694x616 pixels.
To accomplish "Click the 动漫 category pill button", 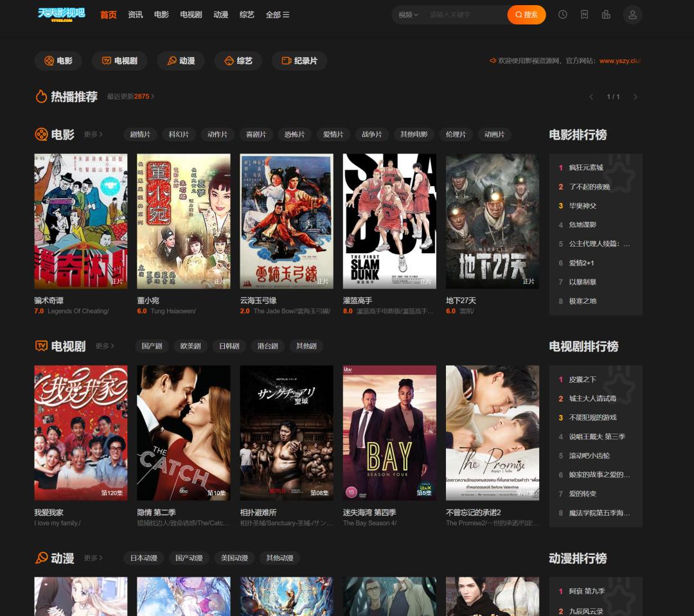I will tap(181, 60).
